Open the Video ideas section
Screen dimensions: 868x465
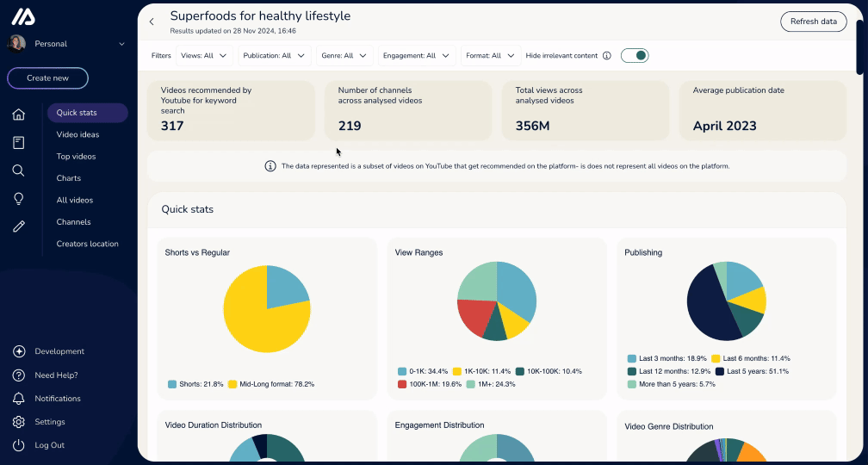point(78,134)
